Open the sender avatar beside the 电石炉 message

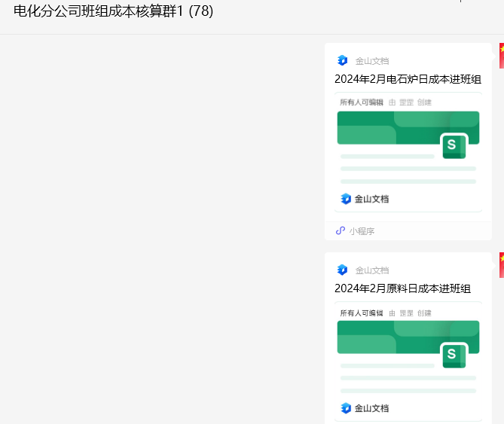point(501,56)
